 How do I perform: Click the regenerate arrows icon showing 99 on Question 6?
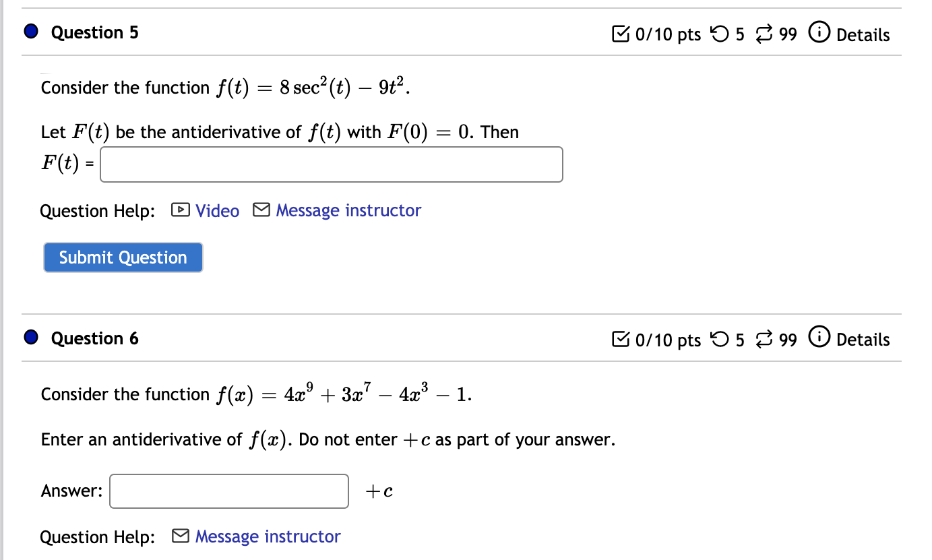pos(764,339)
